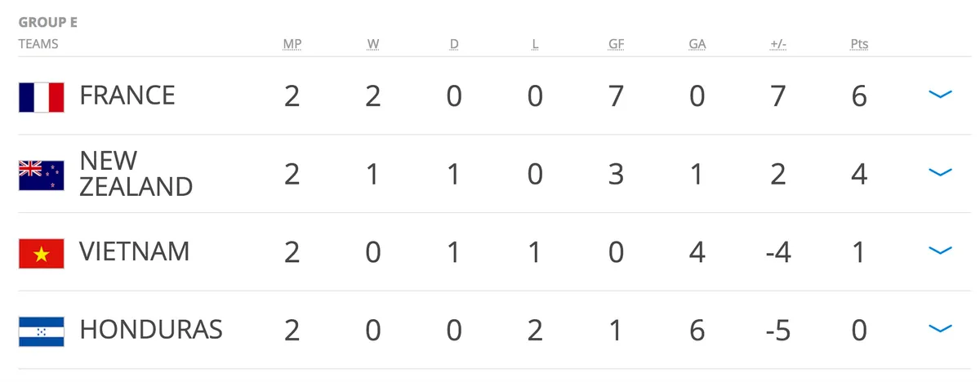Viewport: 980px width, 382px height.
Task: Select the VIETNAM team name
Action: point(135,251)
